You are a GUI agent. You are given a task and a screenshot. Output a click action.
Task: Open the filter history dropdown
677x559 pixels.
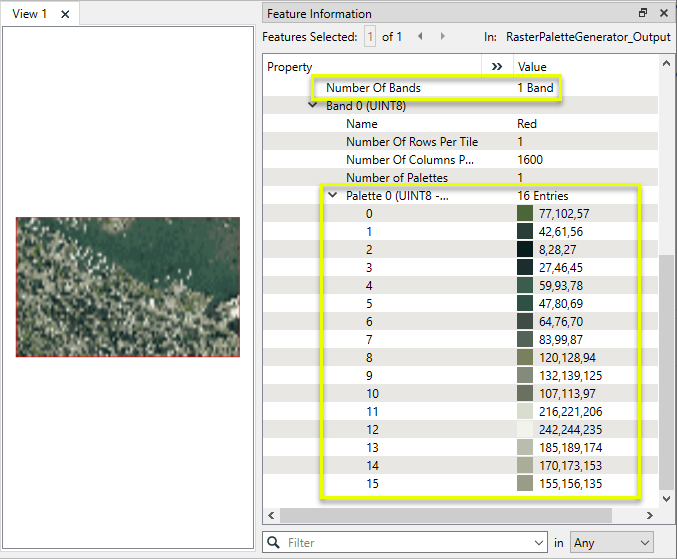[x=540, y=543]
